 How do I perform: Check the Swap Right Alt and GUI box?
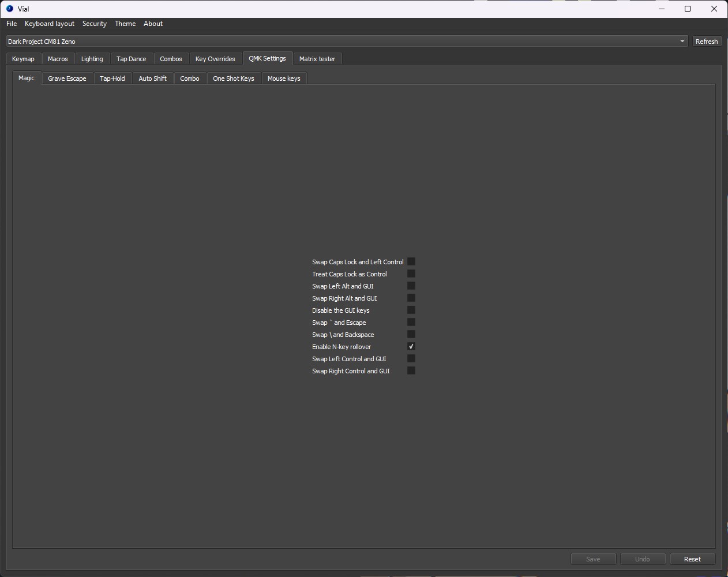411,298
